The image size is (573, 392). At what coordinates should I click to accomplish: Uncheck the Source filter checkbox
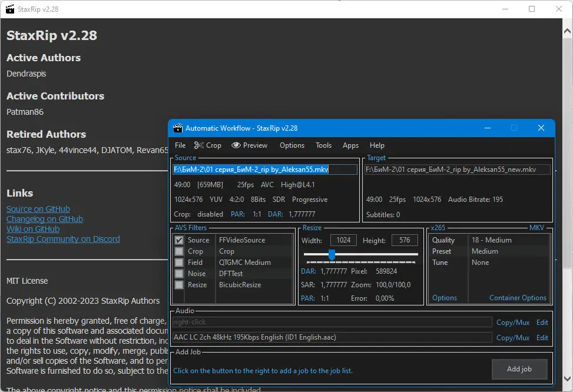coord(179,240)
